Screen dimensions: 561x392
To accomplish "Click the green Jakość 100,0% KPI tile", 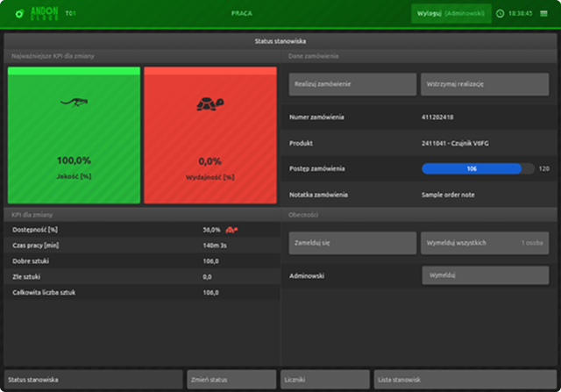I will (74, 135).
